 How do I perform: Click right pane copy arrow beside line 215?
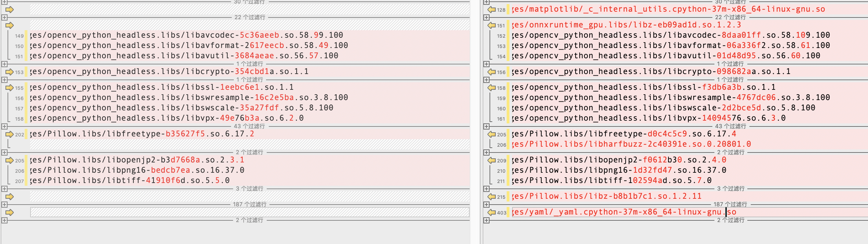pyautogui.click(x=492, y=197)
